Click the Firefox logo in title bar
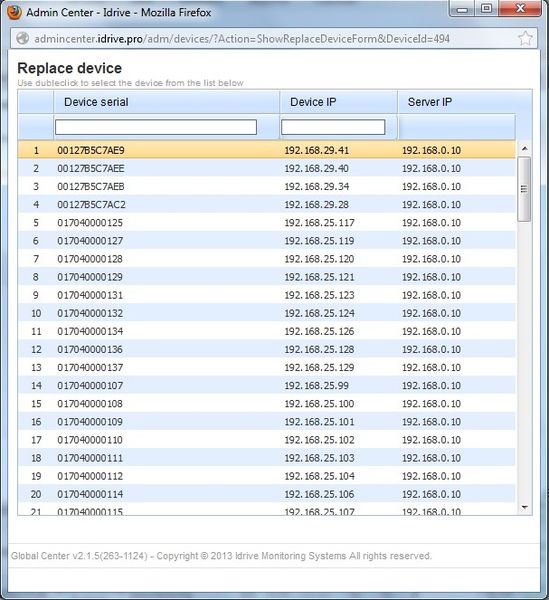 coord(15,12)
